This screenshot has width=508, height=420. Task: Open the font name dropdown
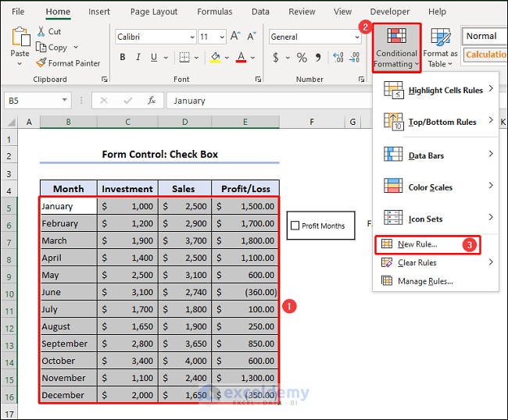coord(191,37)
